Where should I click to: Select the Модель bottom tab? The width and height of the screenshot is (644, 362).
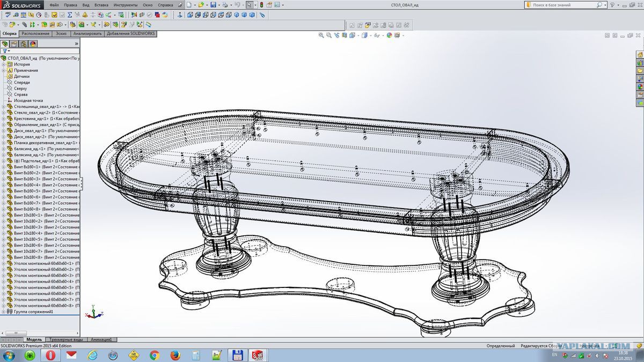point(34,339)
